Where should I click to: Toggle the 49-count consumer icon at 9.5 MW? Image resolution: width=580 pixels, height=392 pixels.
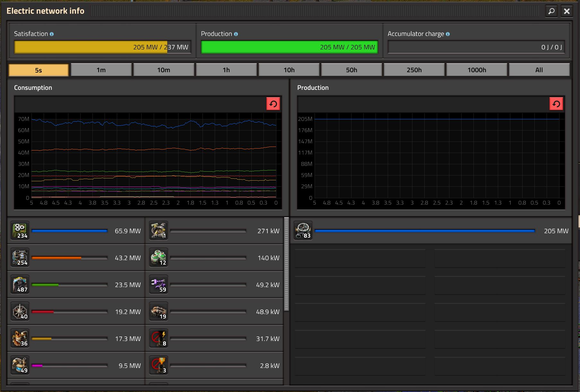point(20,365)
